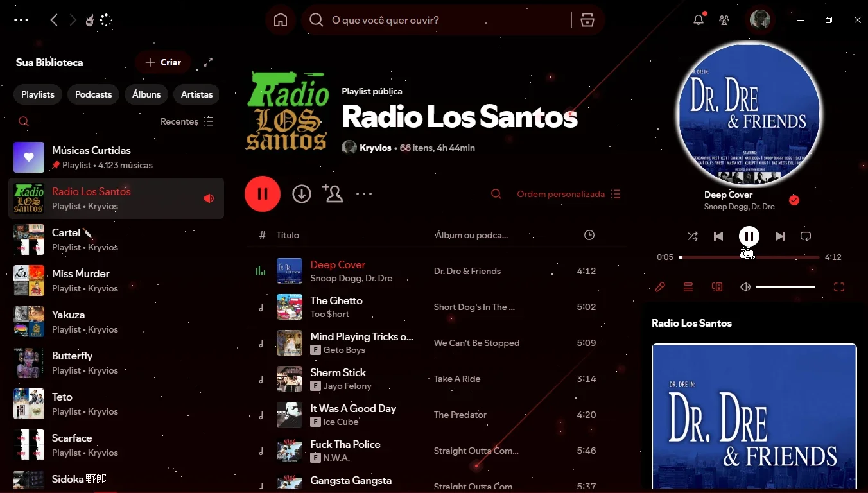Expand Sua Biblioteca with the arrows icon

208,62
